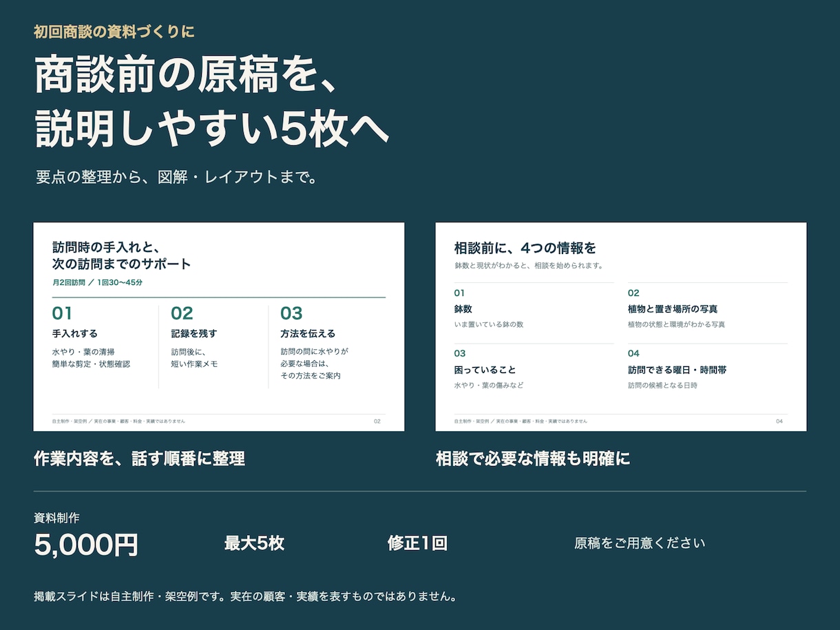Click the text 修正1回
Screen dimensions: 840x630
pyautogui.click(x=417, y=543)
